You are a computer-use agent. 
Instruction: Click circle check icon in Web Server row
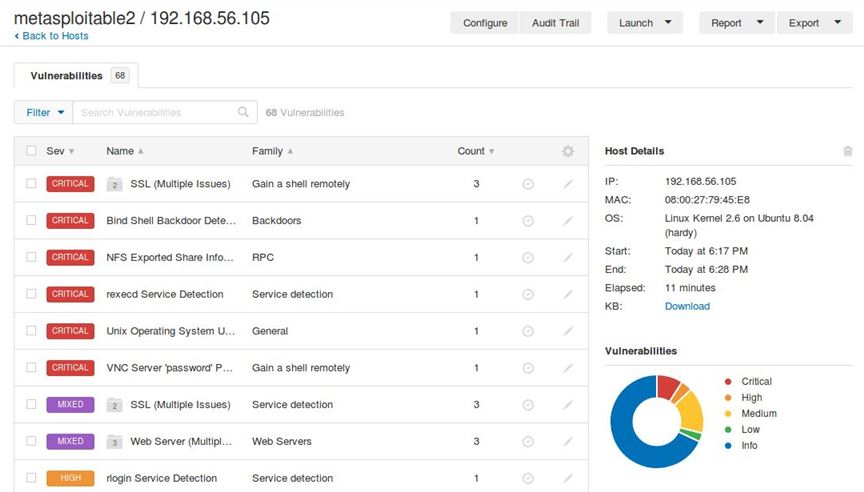(528, 441)
